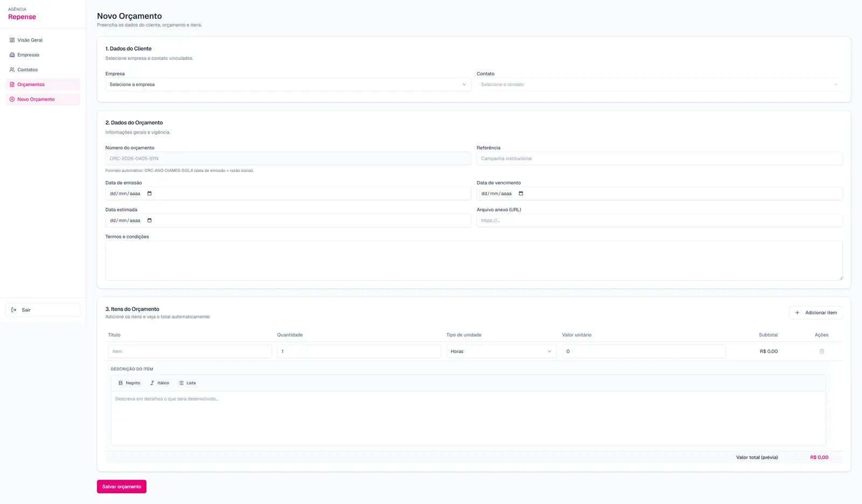This screenshot has height=504, width=862.
Task: Click the Data de emissão date field
Action: pyautogui.click(x=288, y=193)
